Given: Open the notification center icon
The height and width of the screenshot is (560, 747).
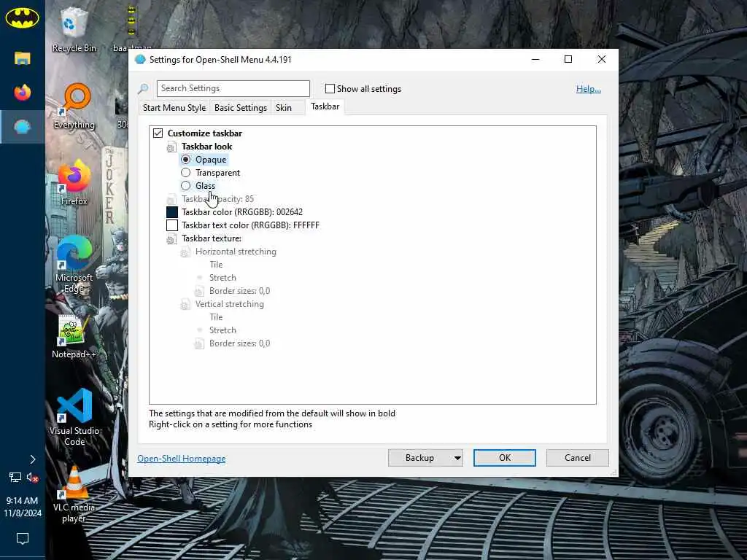Looking at the screenshot, I should point(23,539).
